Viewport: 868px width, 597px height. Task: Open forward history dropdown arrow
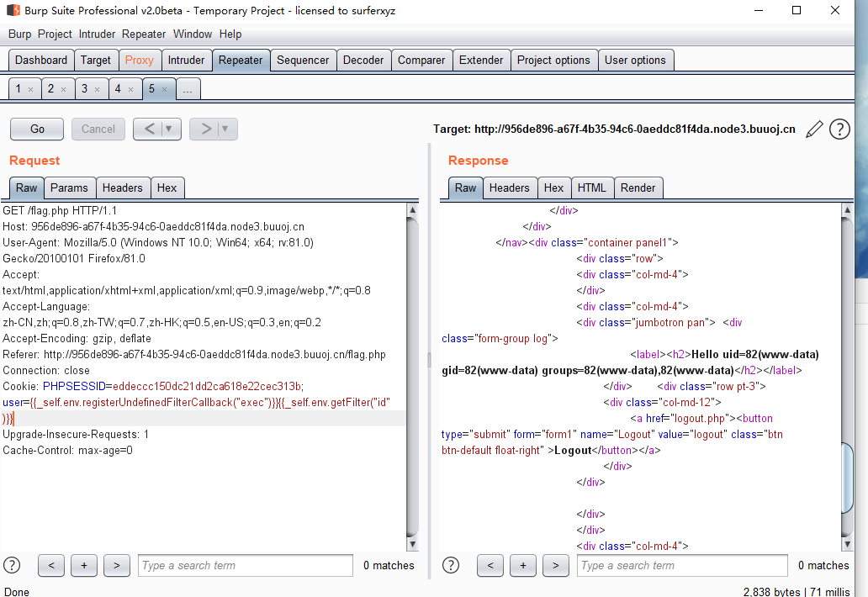pyautogui.click(x=226, y=129)
